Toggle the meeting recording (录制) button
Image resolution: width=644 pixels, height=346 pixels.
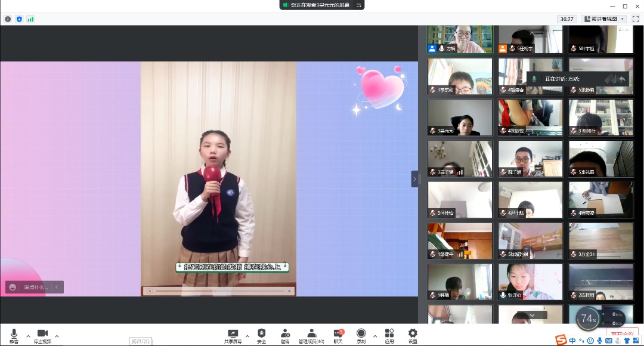[x=361, y=334]
